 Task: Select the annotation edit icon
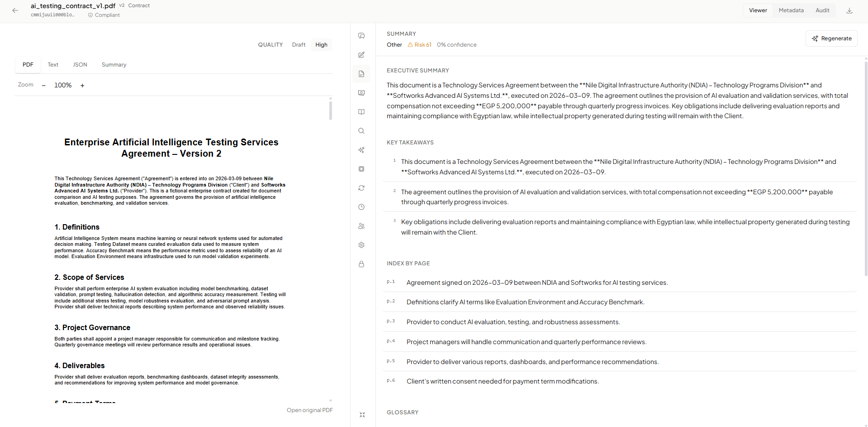click(x=361, y=55)
